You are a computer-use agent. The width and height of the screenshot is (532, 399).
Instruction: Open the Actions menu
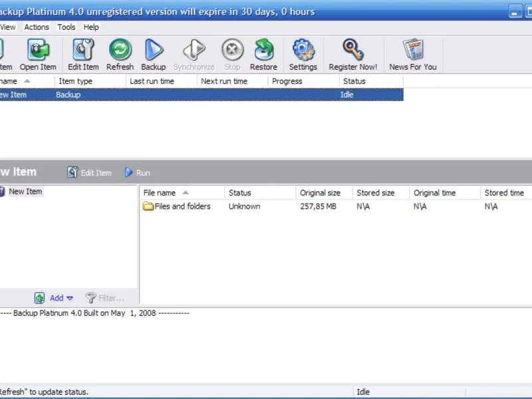[x=37, y=27]
